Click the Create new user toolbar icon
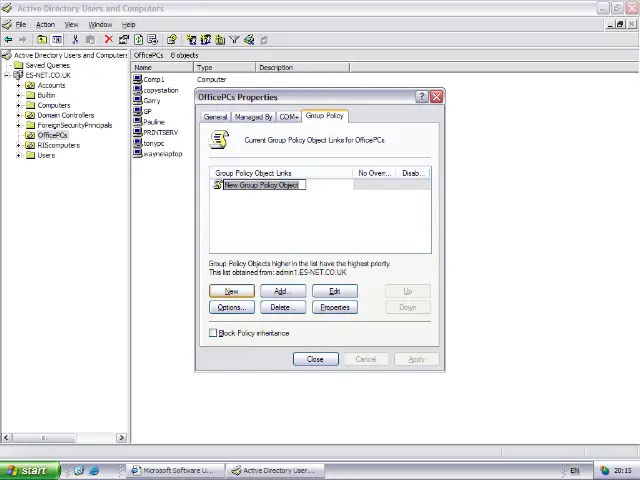Image resolution: width=640 pixels, height=480 pixels. pyautogui.click(x=191, y=40)
